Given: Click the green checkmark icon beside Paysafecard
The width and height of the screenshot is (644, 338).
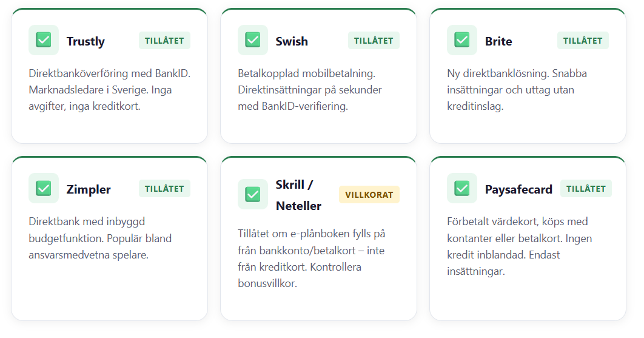Looking at the screenshot, I should [x=462, y=188].
